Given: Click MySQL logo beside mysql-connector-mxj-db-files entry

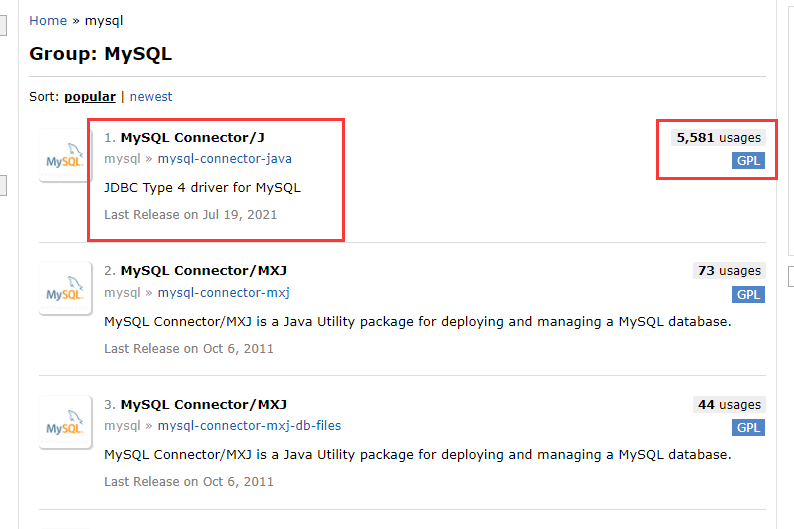Looking at the screenshot, I should click(x=65, y=423).
